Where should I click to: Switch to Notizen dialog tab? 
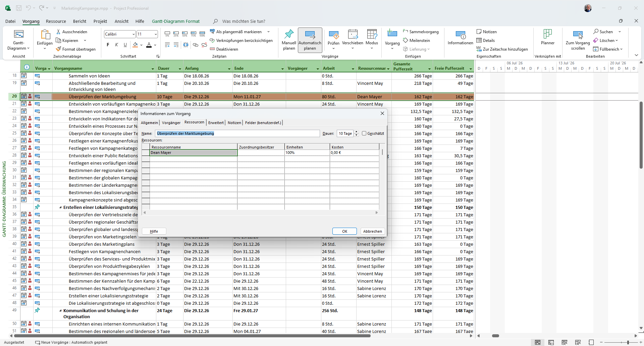234,123
